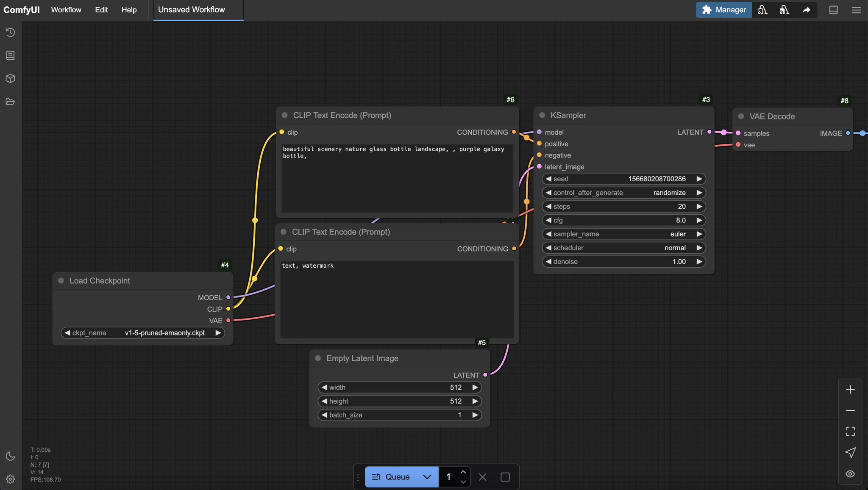Viewport: 868px width, 490px height.
Task: Click the KSampler node title
Action: [x=568, y=115]
